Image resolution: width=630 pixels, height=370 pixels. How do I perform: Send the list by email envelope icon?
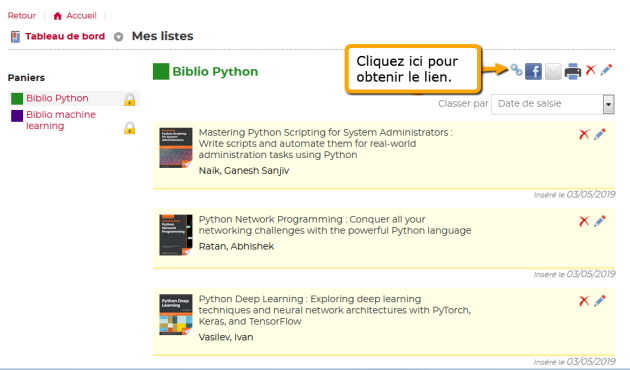pos(553,72)
